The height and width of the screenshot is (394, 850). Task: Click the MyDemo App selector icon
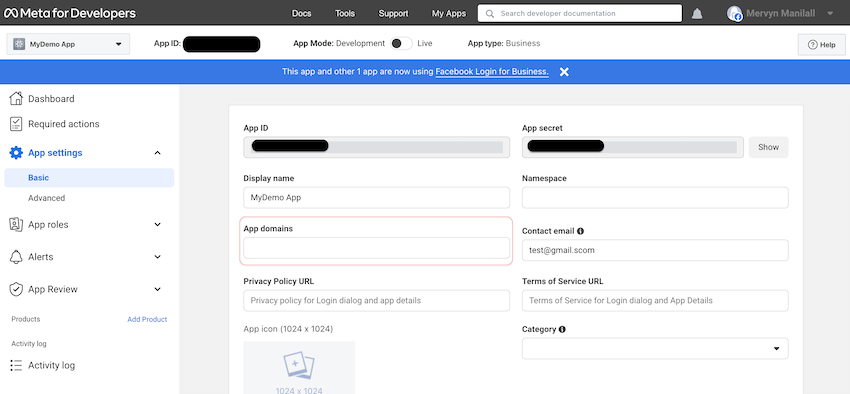click(x=20, y=44)
